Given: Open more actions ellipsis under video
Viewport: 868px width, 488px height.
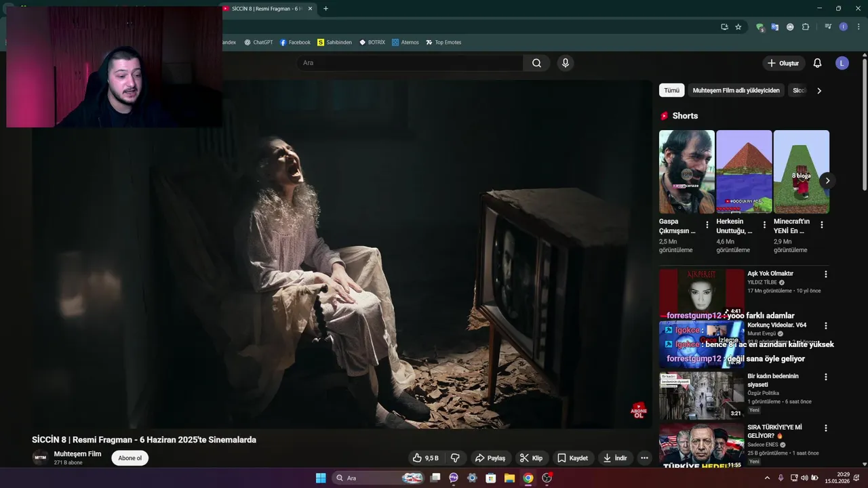Looking at the screenshot, I should 644,458.
